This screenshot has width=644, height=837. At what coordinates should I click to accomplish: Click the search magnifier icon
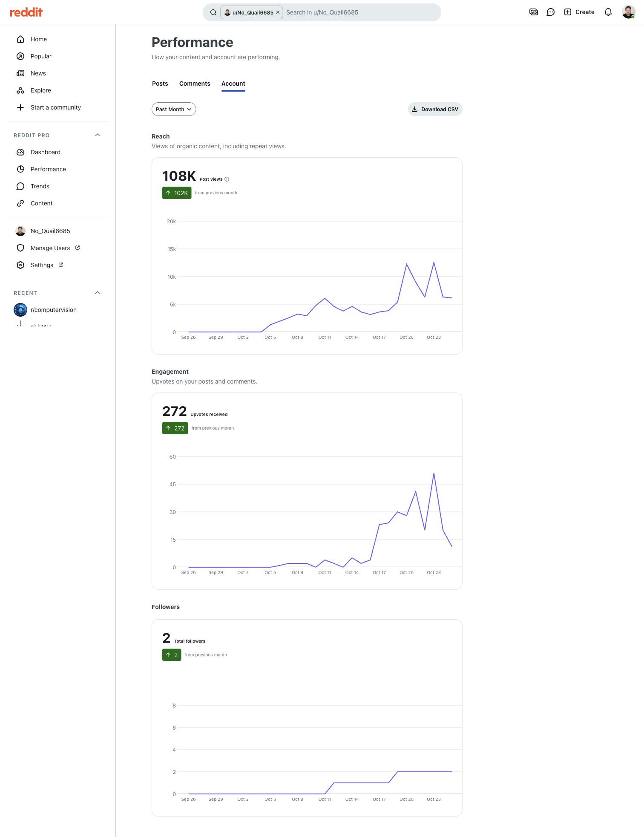(x=213, y=12)
